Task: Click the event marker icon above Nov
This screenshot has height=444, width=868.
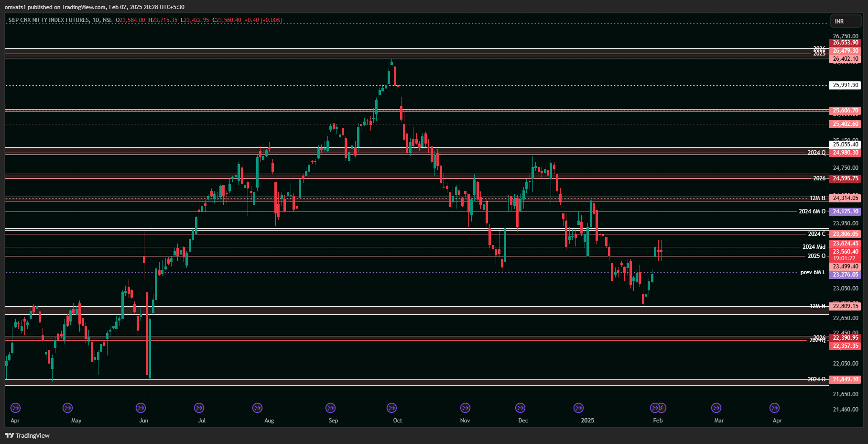Action: point(465,408)
